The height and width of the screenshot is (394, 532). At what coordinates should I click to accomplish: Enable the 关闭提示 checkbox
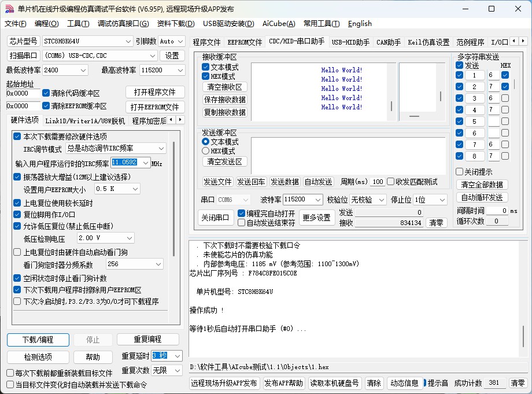coord(460,172)
